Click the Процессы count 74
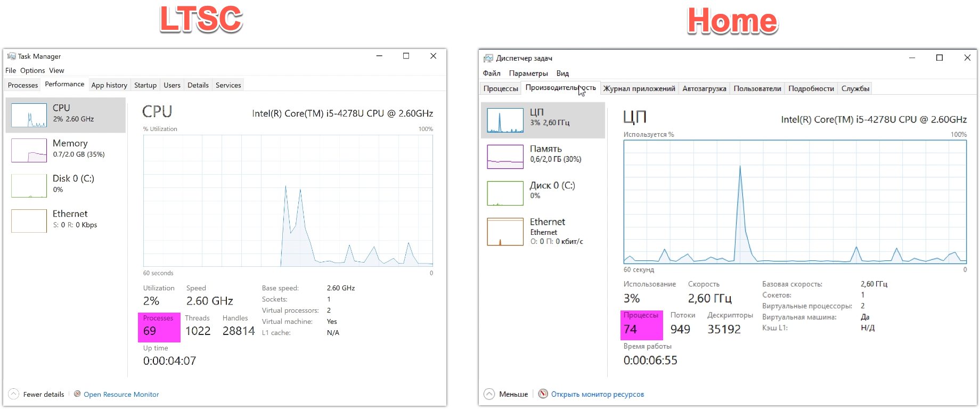Image resolution: width=980 pixels, height=409 pixels. pos(630,329)
